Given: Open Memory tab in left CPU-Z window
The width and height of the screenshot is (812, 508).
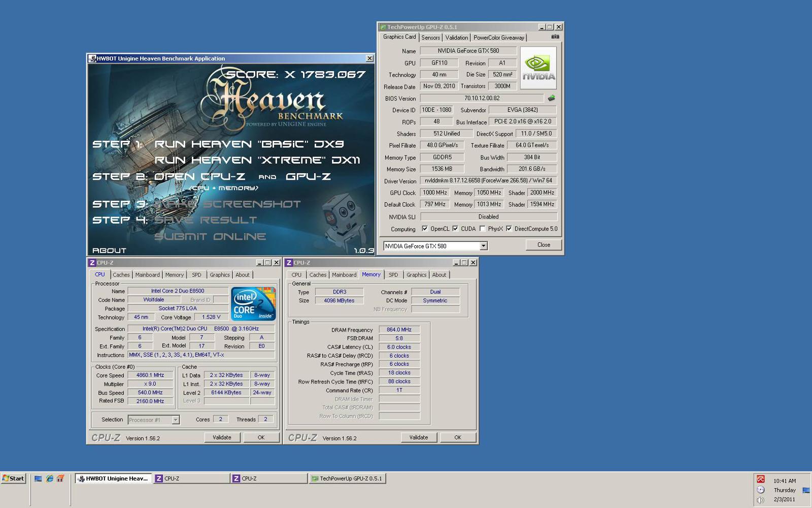Looking at the screenshot, I should tap(174, 275).
